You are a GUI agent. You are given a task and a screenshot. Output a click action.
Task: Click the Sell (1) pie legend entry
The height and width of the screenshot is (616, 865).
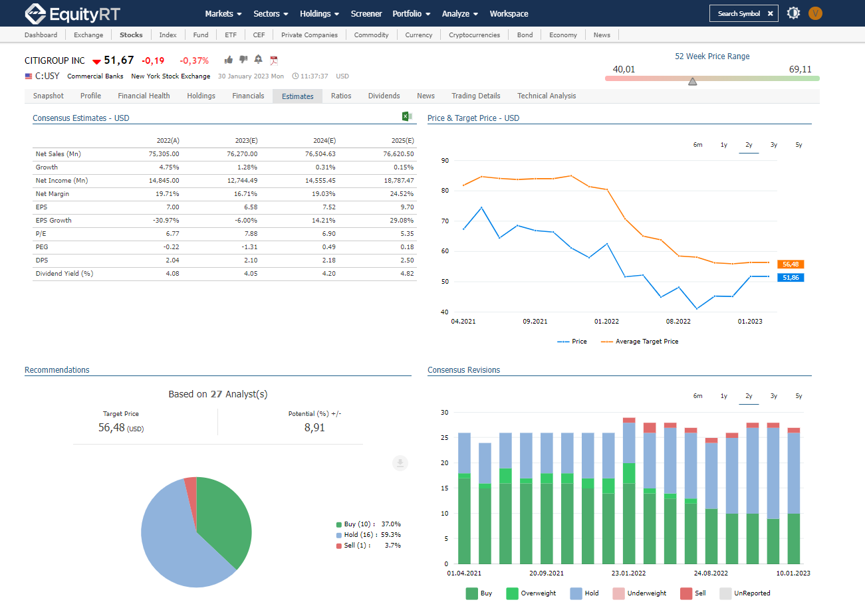[x=368, y=546]
